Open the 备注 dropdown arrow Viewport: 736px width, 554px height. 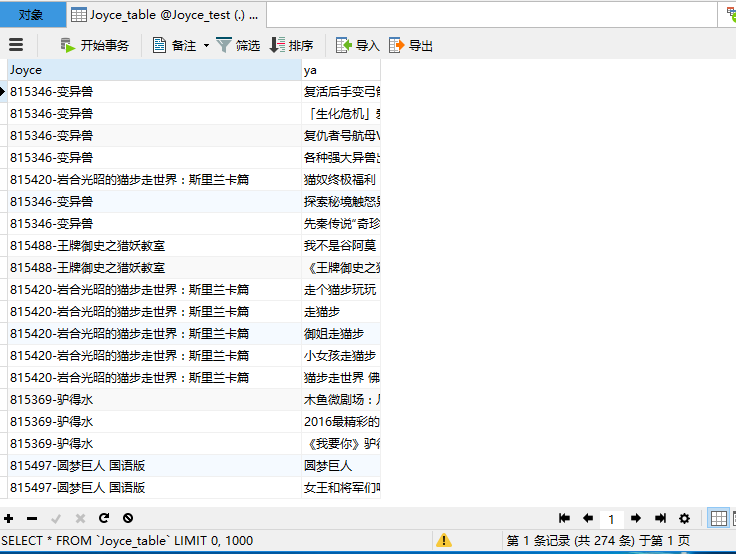[206, 45]
